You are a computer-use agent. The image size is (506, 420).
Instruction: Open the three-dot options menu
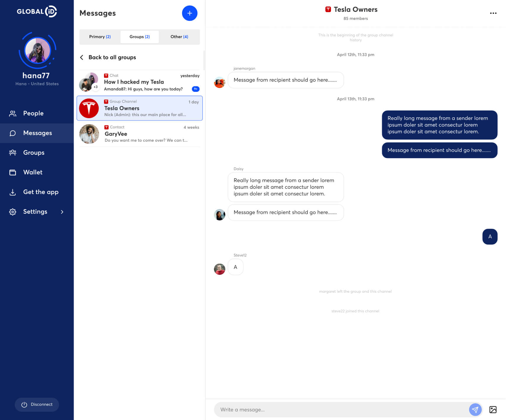click(x=493, y=13)
